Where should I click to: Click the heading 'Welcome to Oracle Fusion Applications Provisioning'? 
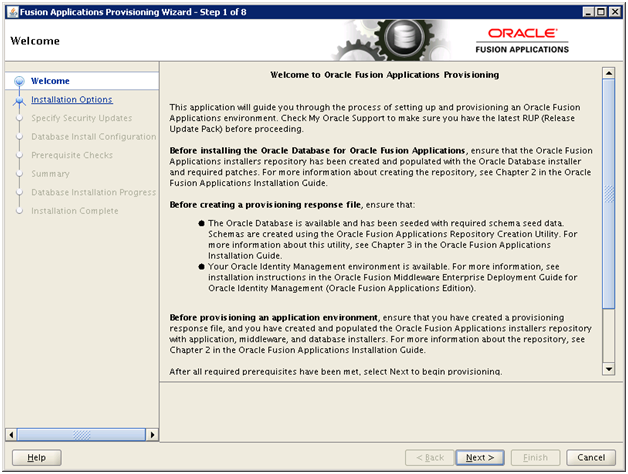click(x=384, y=75)
